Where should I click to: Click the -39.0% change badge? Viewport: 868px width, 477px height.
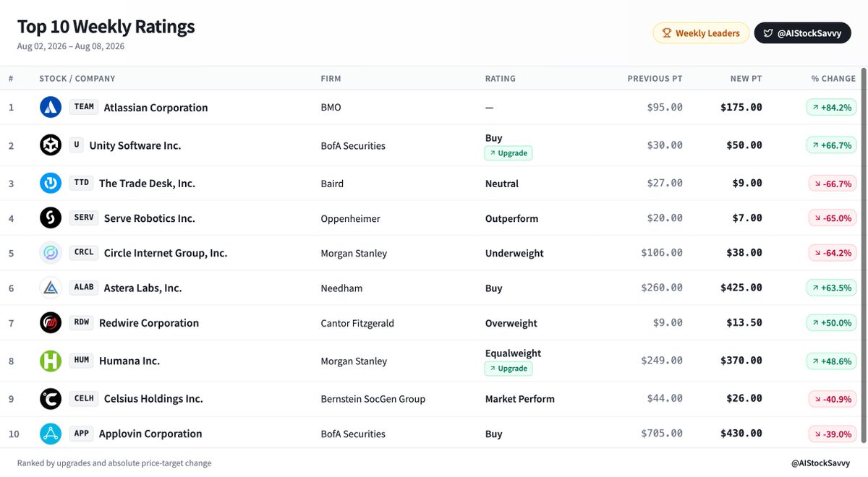tap(833, 434)
